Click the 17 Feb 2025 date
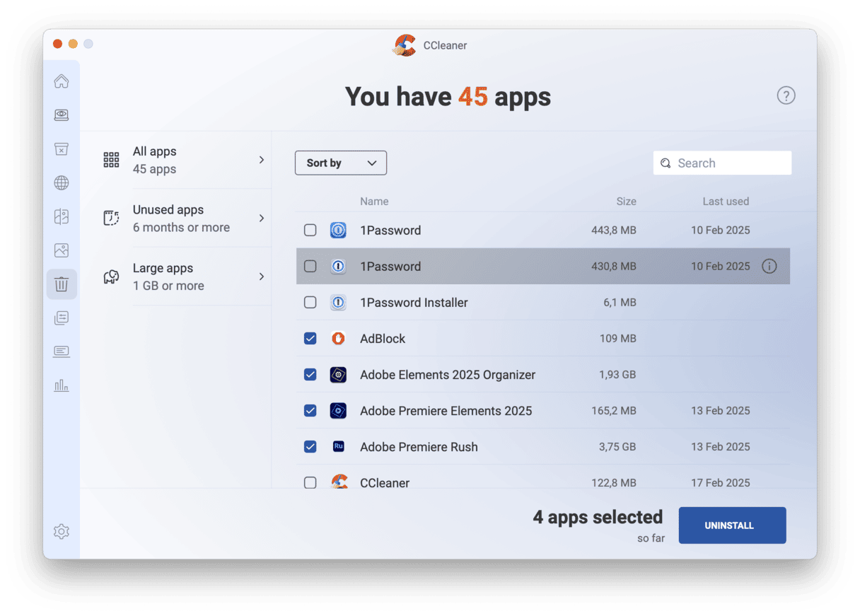 [721, 483]
